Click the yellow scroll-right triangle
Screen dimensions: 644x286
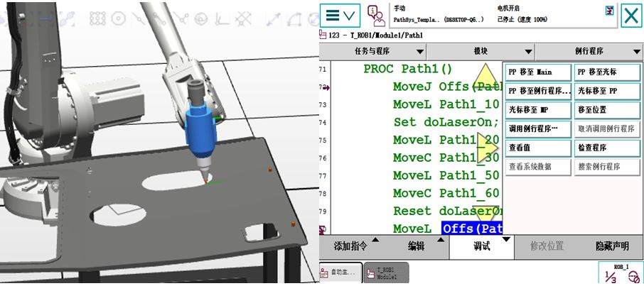pos(487,148)
